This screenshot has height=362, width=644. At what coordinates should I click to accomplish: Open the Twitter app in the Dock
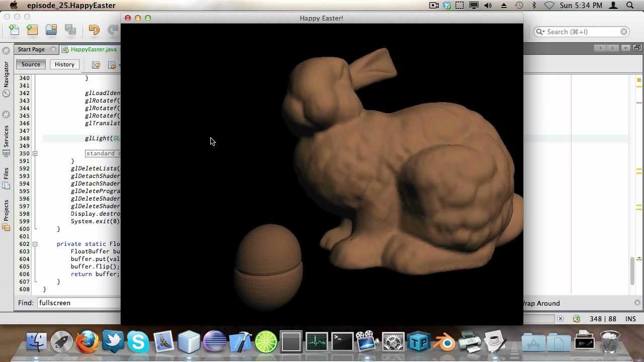pos(113,342)
